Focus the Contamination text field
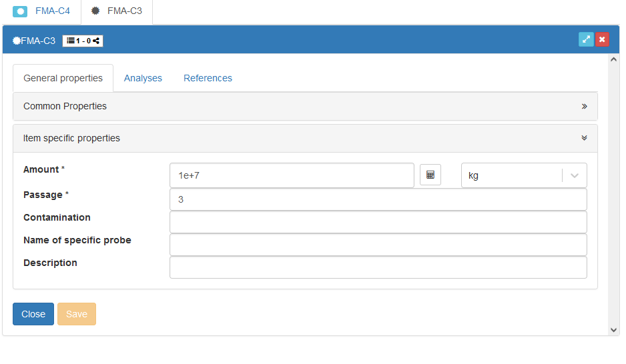 [x=378, y=222]
